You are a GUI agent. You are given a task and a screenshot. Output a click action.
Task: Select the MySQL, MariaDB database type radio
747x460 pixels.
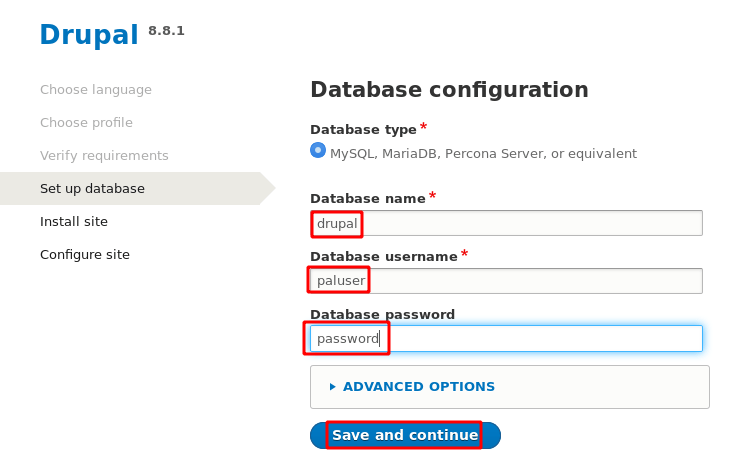(x=318, y=150)
